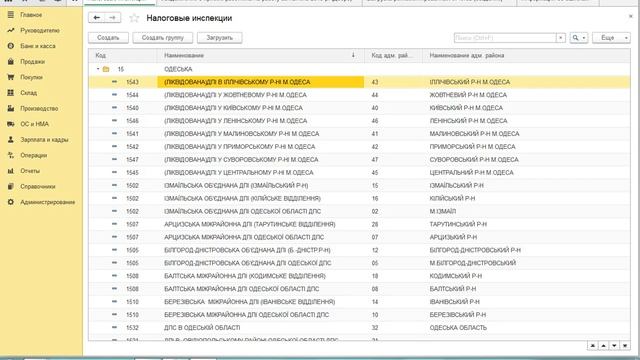
Task: Move down one row arrow
Action: pyautogui.click(x=614, y=346)
